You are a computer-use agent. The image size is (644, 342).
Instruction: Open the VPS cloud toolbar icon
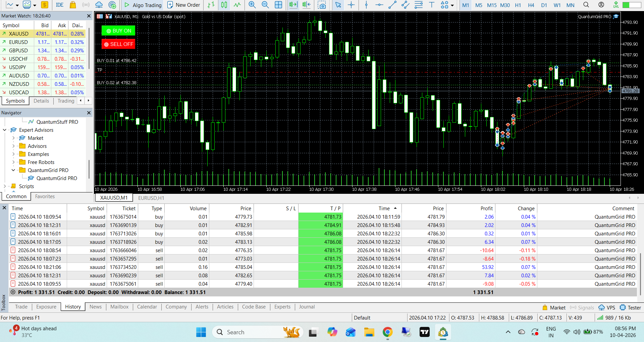coord(99,5)
